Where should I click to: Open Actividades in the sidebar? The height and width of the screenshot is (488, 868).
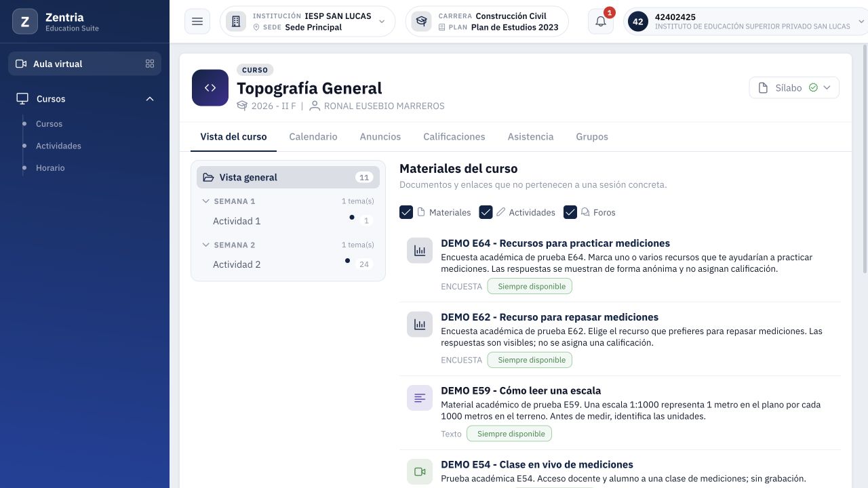click(58, 146)
